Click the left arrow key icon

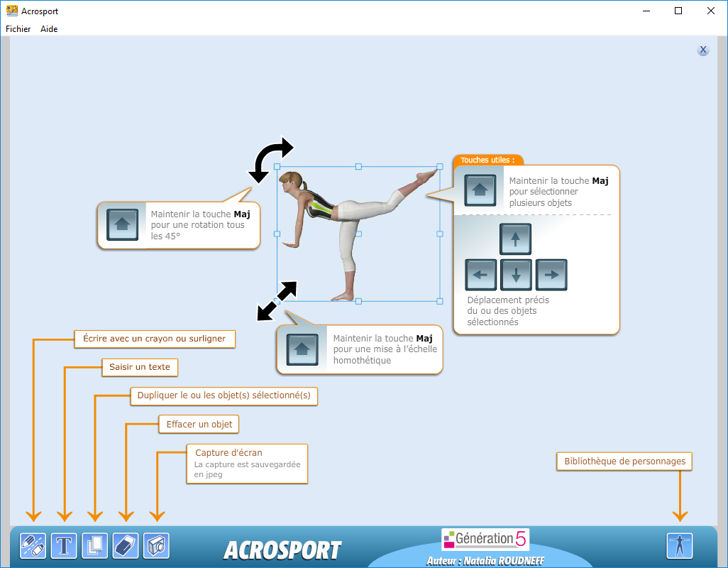[480, 275]
